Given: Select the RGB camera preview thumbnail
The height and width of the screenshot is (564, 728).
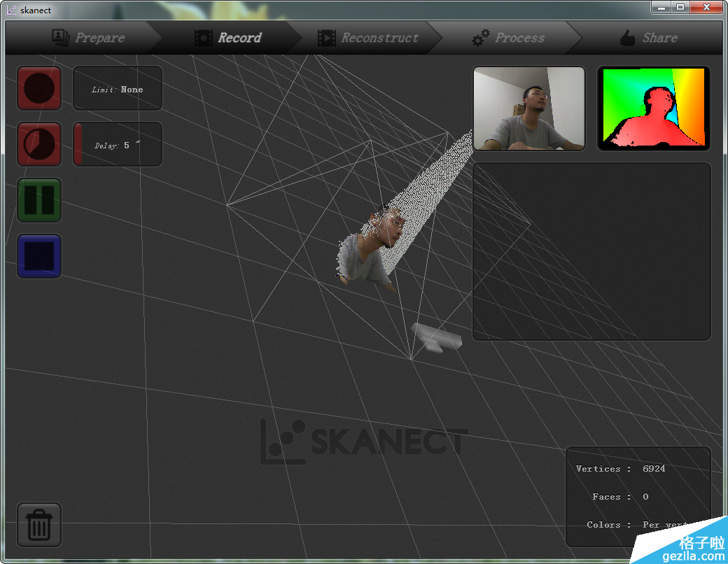Looking at the screenshot, I should 528,108.
